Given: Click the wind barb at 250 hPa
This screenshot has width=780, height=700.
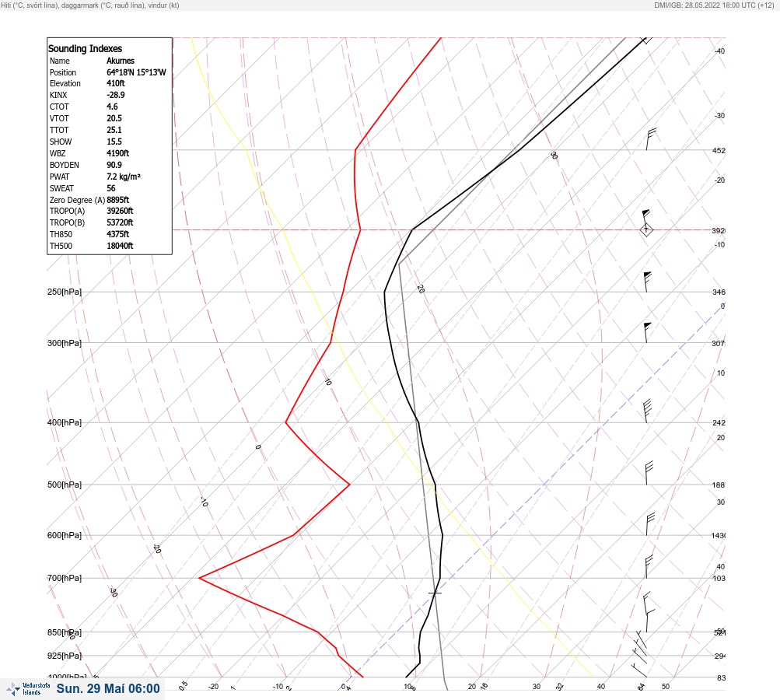Looking at the screenshot, I should coord(647,282).
